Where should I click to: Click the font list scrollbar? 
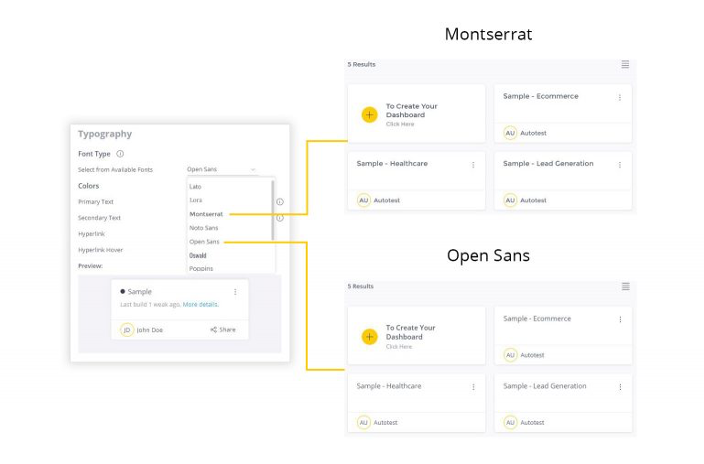[x=273, y=210]
